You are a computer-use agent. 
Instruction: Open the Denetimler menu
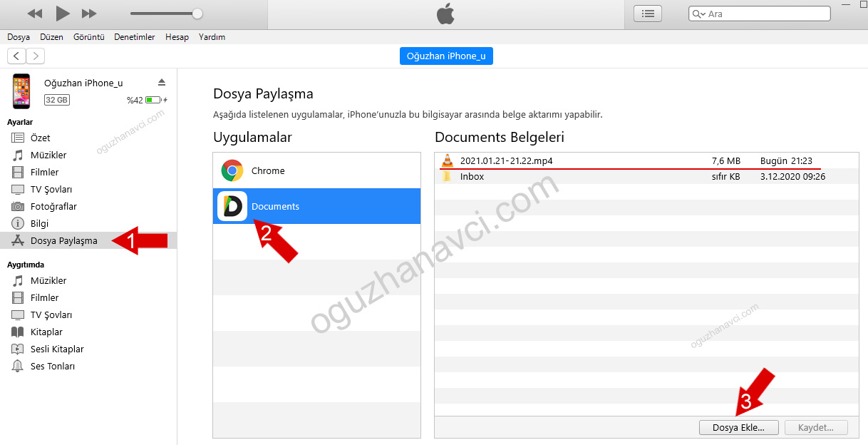pos(134,37)
